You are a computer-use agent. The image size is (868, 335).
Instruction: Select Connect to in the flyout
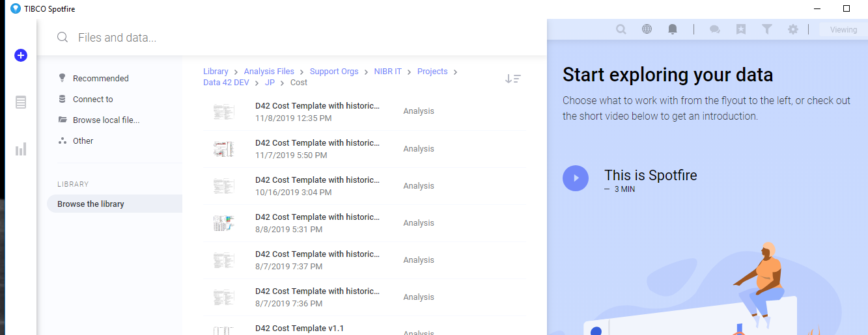[92, 100]
